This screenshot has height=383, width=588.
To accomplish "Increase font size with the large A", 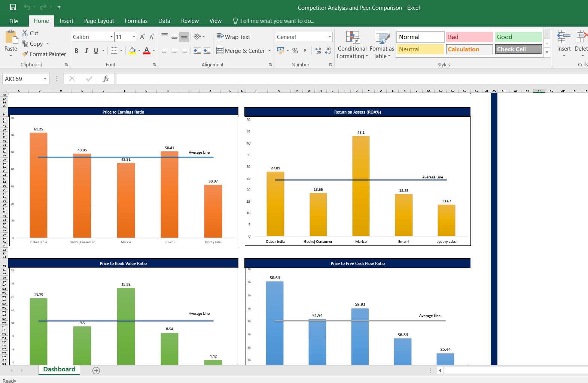I will [142, 37].
